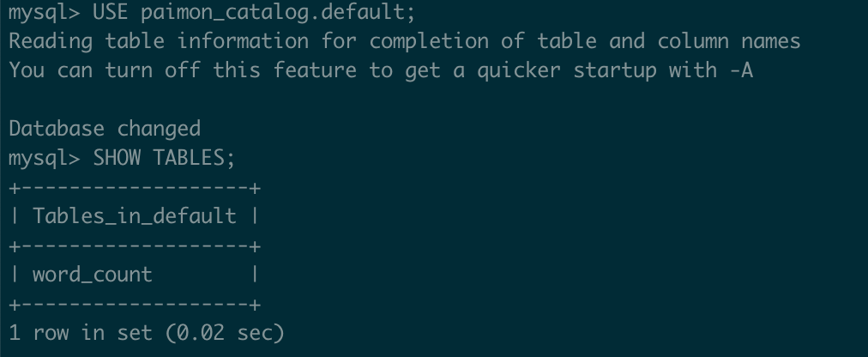The width and height of the screenshot is (868, 357).
Task: Click the USE keyword in first command
Action: coord(111,12)
